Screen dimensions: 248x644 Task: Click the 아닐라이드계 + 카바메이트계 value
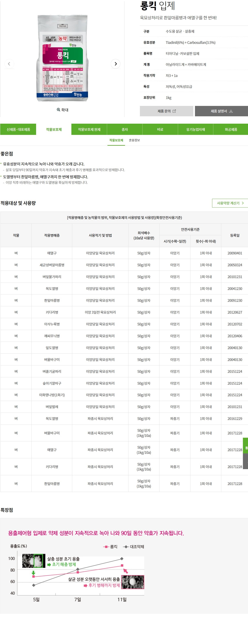tap(186, 64)
